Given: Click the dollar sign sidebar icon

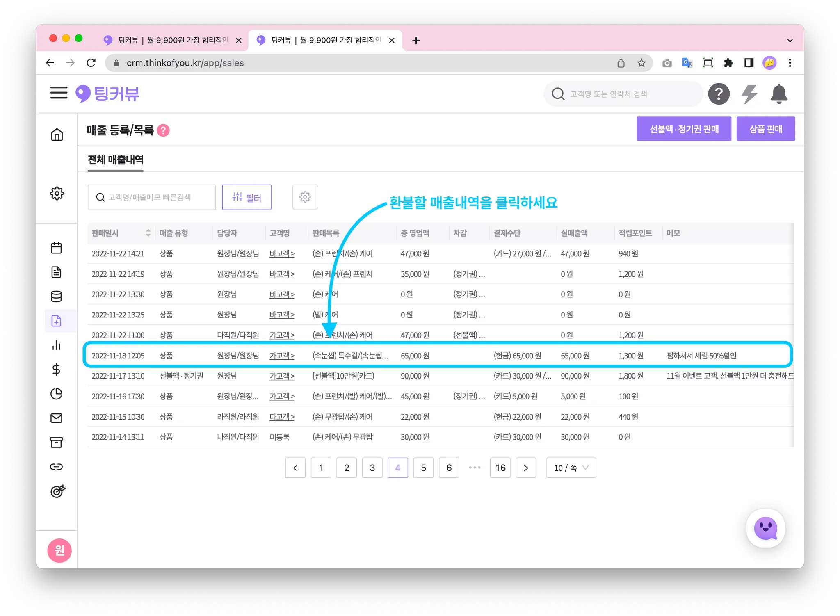Looking at the screenshot, I should (57, 370).
